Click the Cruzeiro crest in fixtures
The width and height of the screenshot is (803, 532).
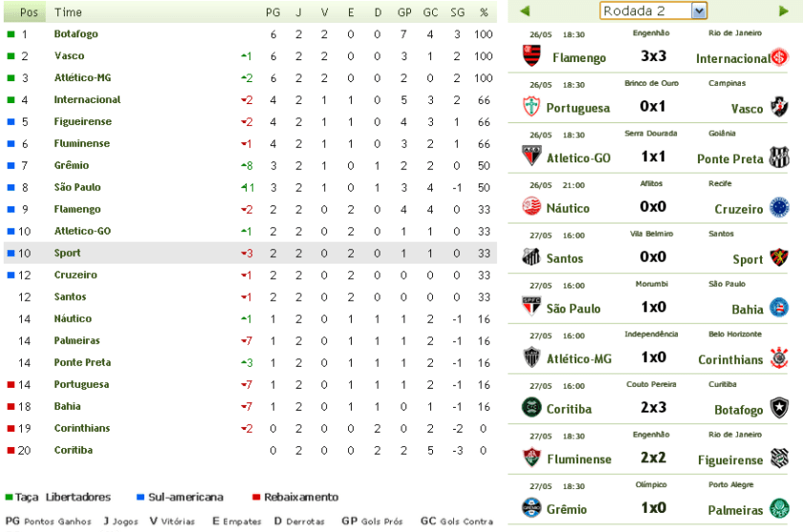coord(780,206)
